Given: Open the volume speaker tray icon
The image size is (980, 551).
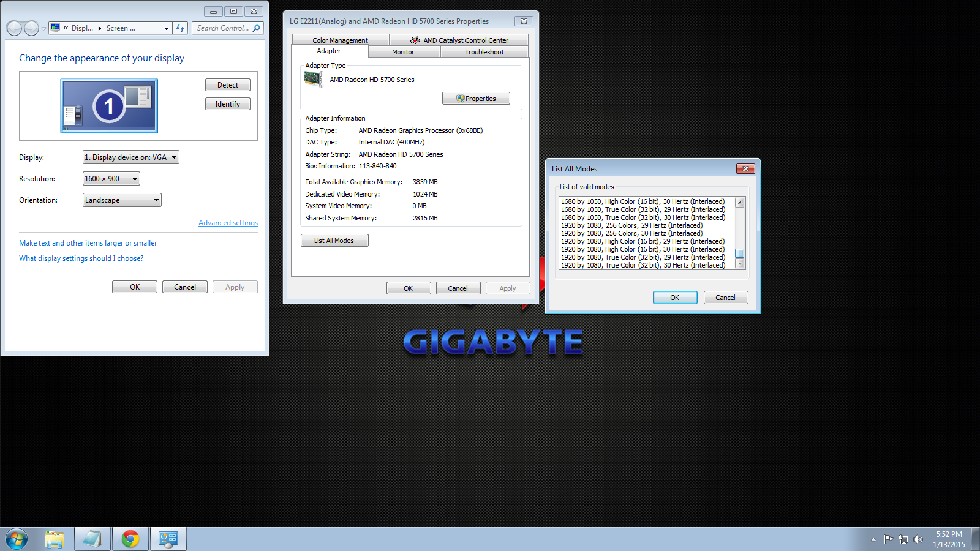Looking at the screenshot, I should pyautogui.click(x=918, y=539).
